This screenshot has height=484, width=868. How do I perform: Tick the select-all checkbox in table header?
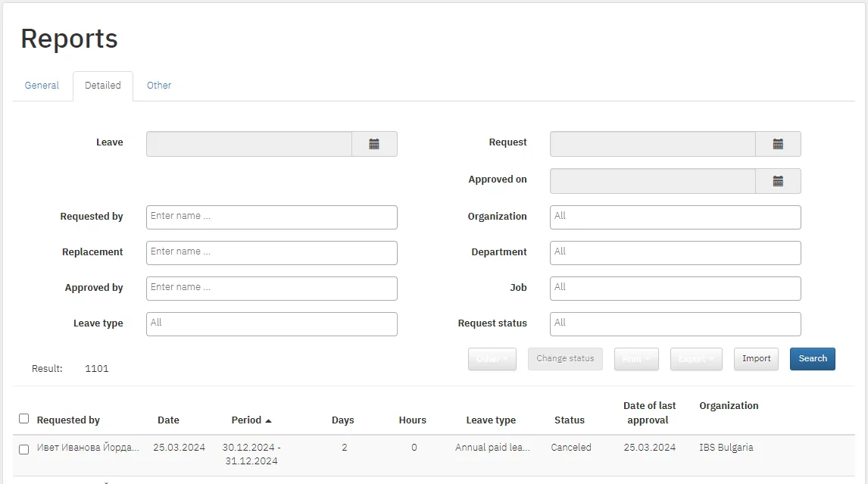(x=23, y=419)
